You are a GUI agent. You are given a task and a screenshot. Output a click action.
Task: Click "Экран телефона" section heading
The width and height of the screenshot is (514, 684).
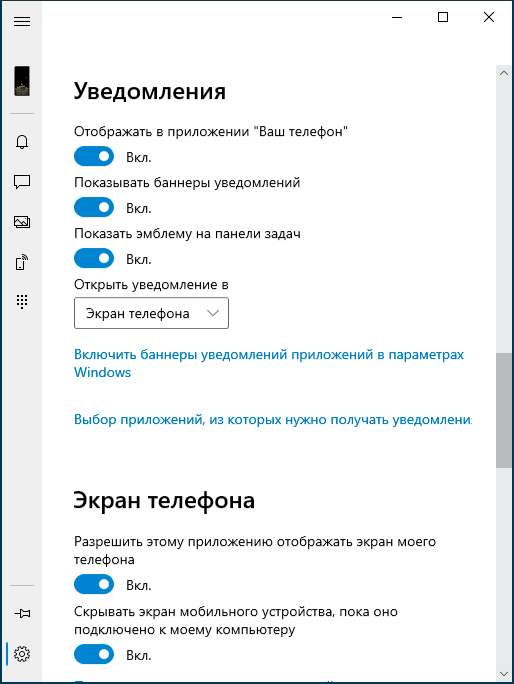click(164, 501)
